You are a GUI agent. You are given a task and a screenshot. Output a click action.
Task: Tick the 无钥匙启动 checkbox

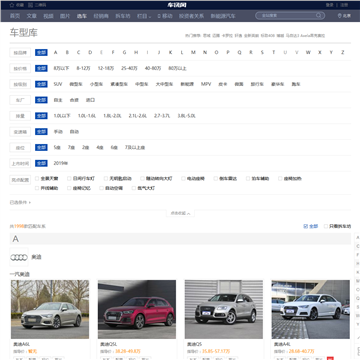click(x=106, y=179)
